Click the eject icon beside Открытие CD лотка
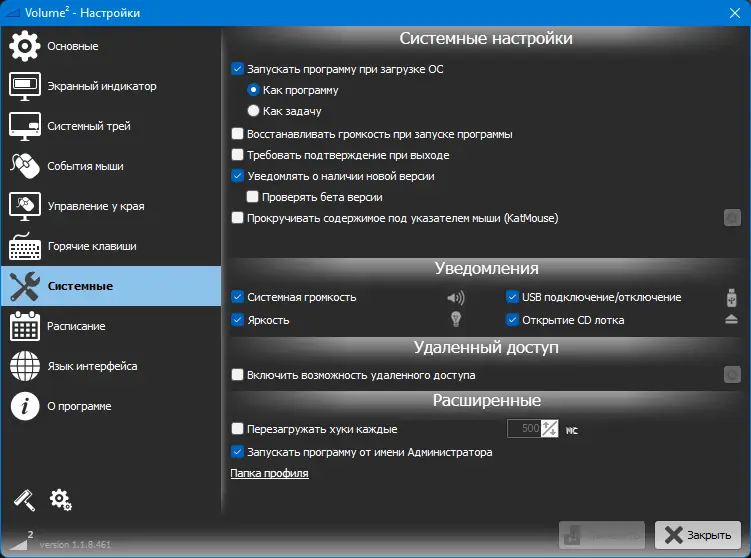This screenshot has width=751, height=558. click(731, 319)
